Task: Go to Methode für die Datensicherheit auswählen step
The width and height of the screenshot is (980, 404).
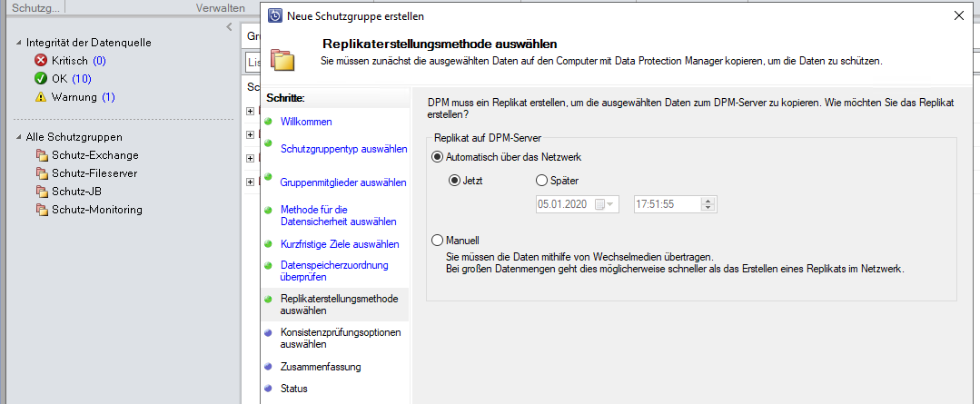Action: pos(338,215)
